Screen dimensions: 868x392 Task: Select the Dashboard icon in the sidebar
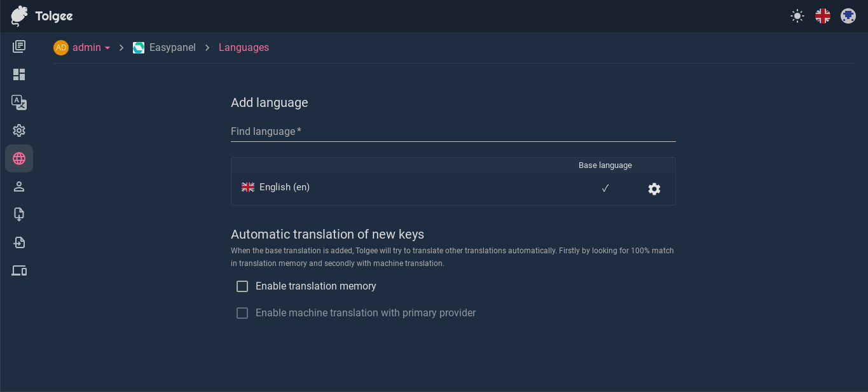coord(19,74)
